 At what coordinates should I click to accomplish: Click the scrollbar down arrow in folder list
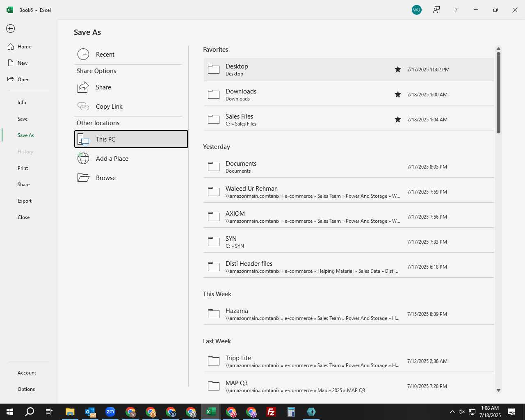point(498,390)
